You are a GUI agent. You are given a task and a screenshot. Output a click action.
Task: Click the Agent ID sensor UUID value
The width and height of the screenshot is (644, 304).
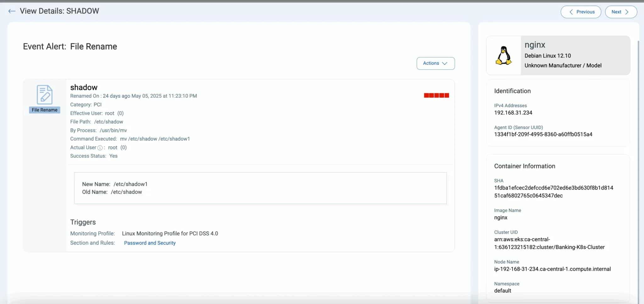tap(543, 134)
